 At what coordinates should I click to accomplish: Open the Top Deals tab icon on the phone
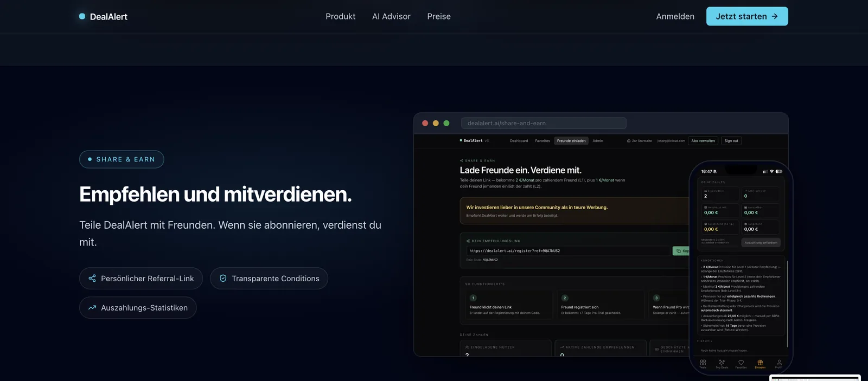click(722, 364)
